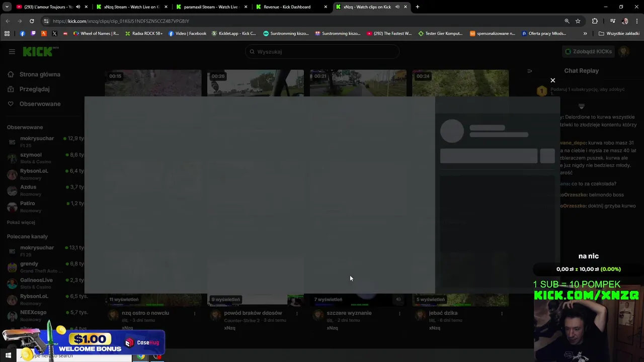Image resolution: width=644 pixels, height=362 pixels.
Task: Open the Kicklet.app bookmark
Action: coord(234,34)
